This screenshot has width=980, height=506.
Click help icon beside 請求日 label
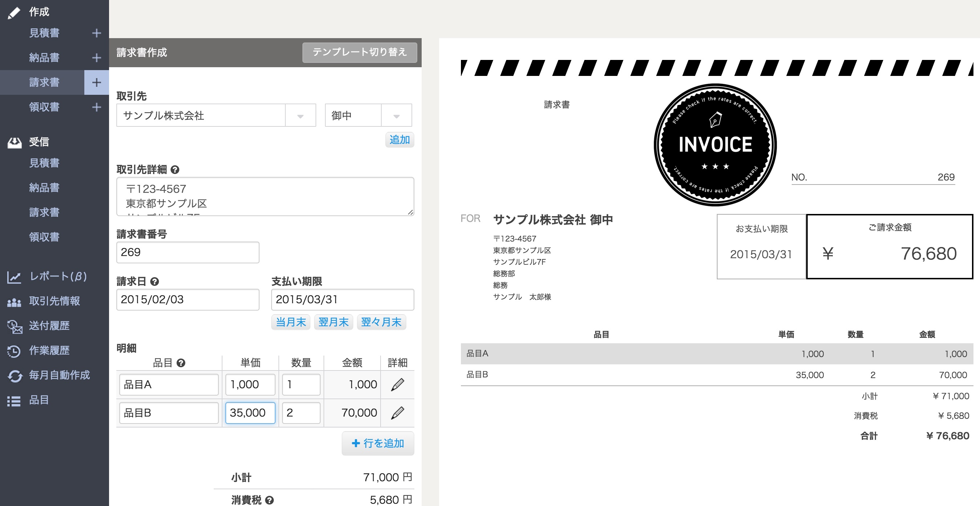point(154,281)
